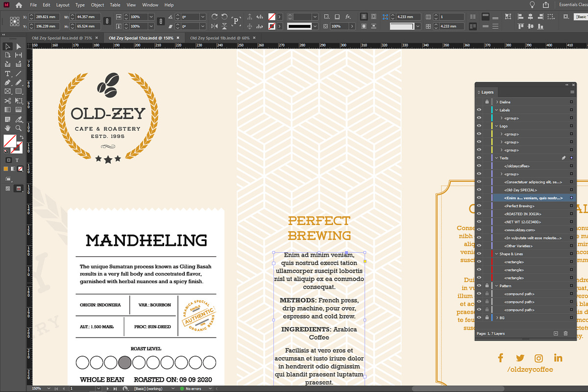Unlock the Dieline layer lock
Image resolution: width=588 pixels, height=392 pixels.
point(487,102)
